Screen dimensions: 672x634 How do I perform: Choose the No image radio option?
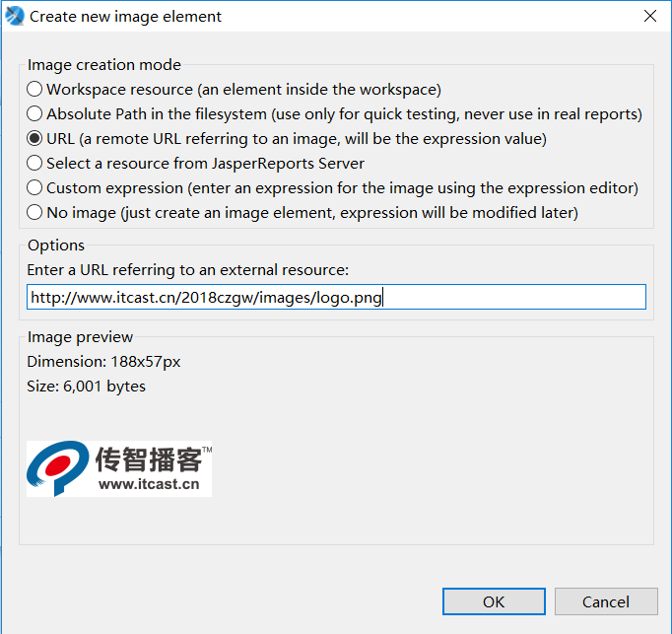tap(35, 212)
